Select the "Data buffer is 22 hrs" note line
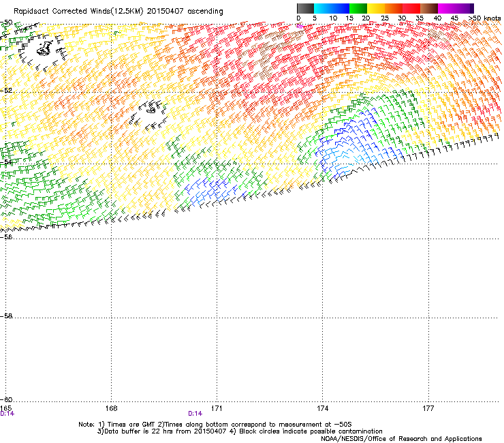Screen dimensions: 504x443 (x=240, y=431)
